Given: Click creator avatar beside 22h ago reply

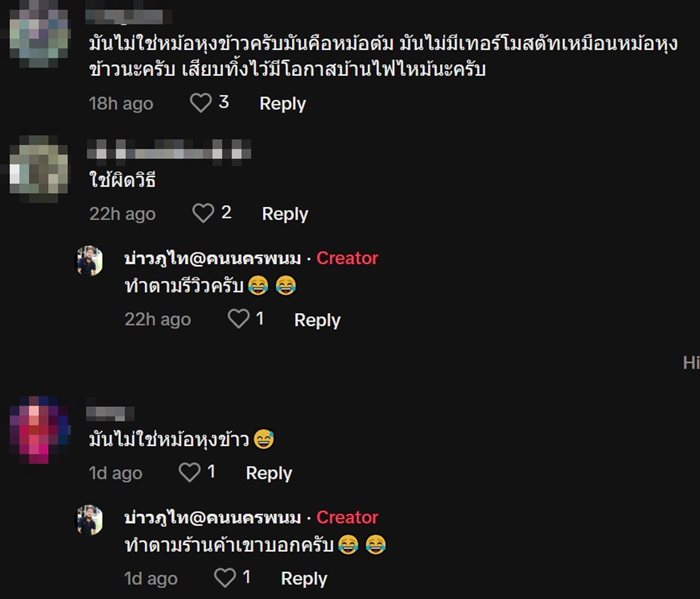Looking at the screenshot, I should point(90,261).
